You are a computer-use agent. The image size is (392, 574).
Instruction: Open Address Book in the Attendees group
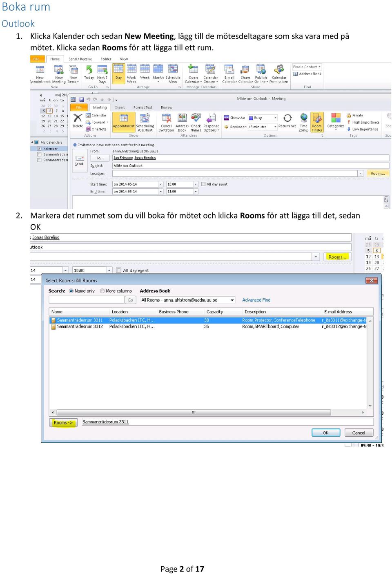tap(182, 122)
